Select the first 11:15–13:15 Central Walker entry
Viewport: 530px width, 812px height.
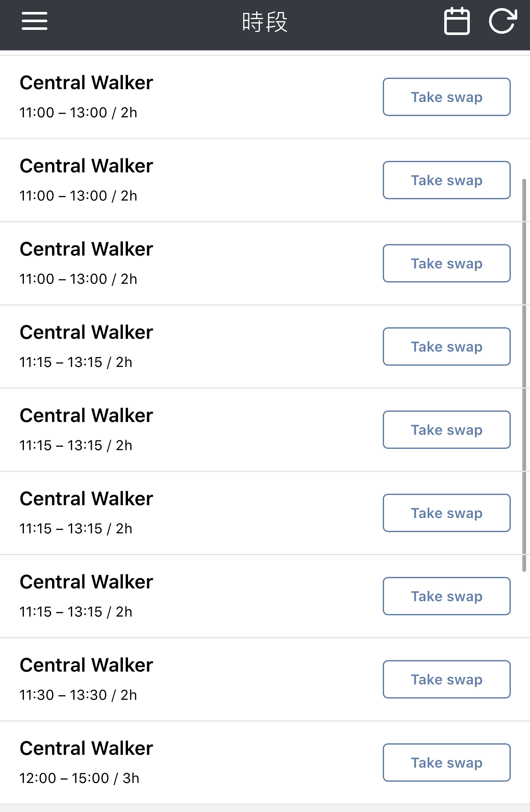click(265, 347)
